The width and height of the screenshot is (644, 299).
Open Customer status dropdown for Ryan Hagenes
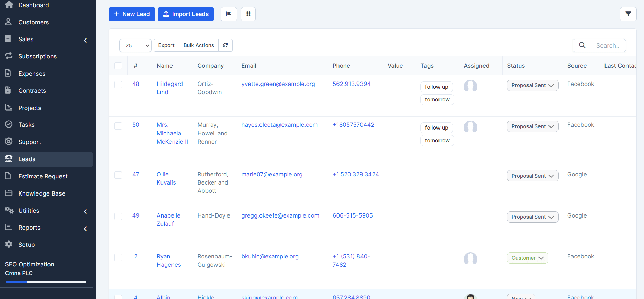pos(528,258)
